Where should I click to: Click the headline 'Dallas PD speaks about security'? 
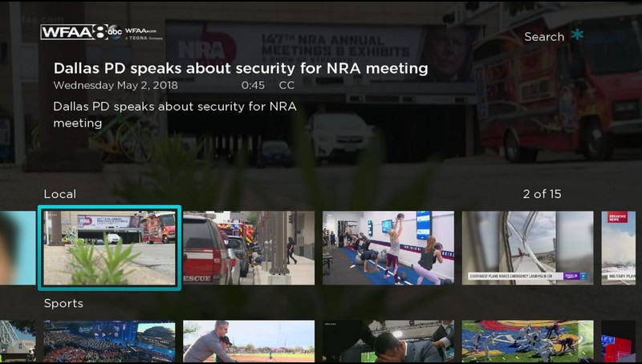coord(241,68)
